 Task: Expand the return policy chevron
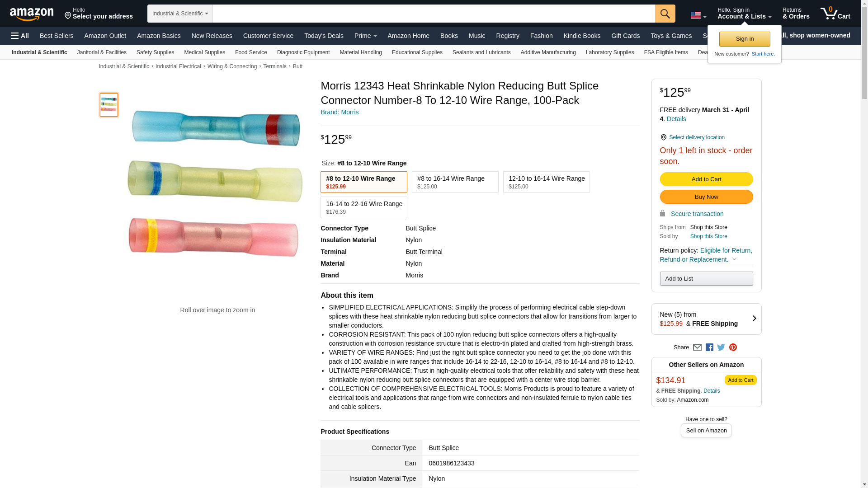click(734, 260)
